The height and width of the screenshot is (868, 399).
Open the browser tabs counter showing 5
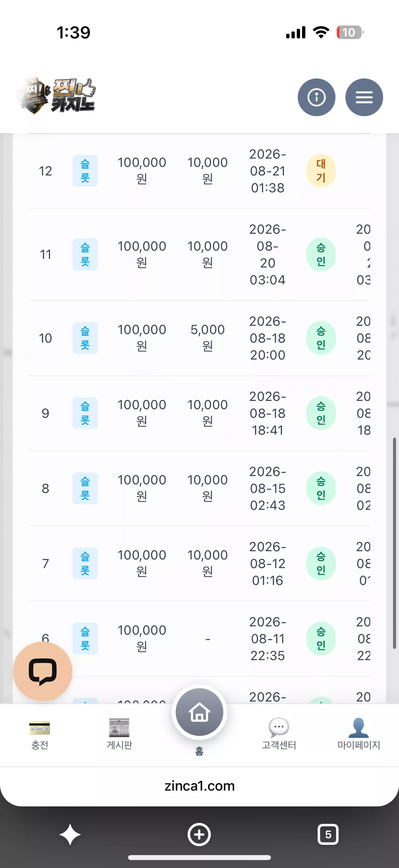[x=328, y=834]
